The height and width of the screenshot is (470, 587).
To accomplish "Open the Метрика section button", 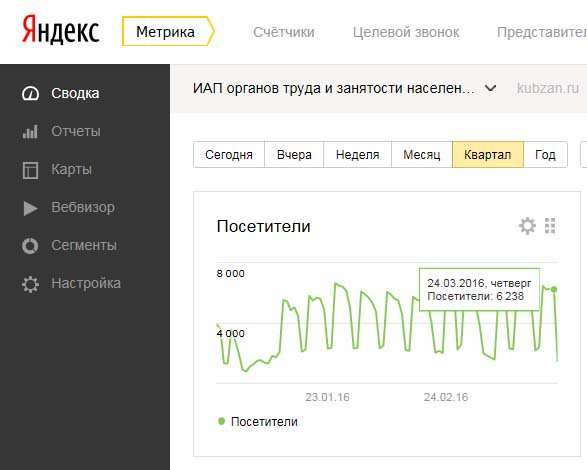I will pos(168,31).
